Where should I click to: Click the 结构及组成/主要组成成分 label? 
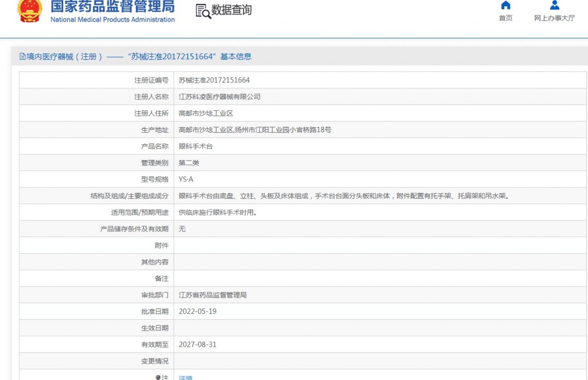129,196
